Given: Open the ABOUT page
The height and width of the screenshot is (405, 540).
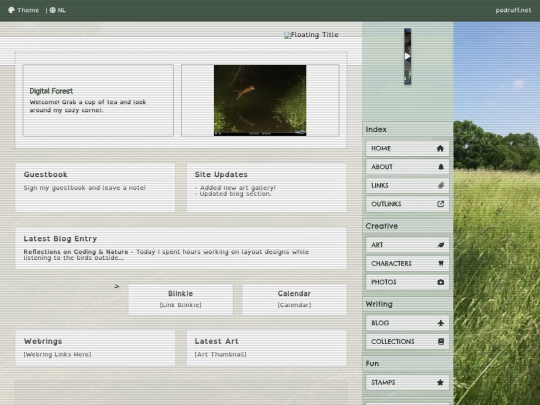Looking at the screenshot, I should click(x=407, y=167).
